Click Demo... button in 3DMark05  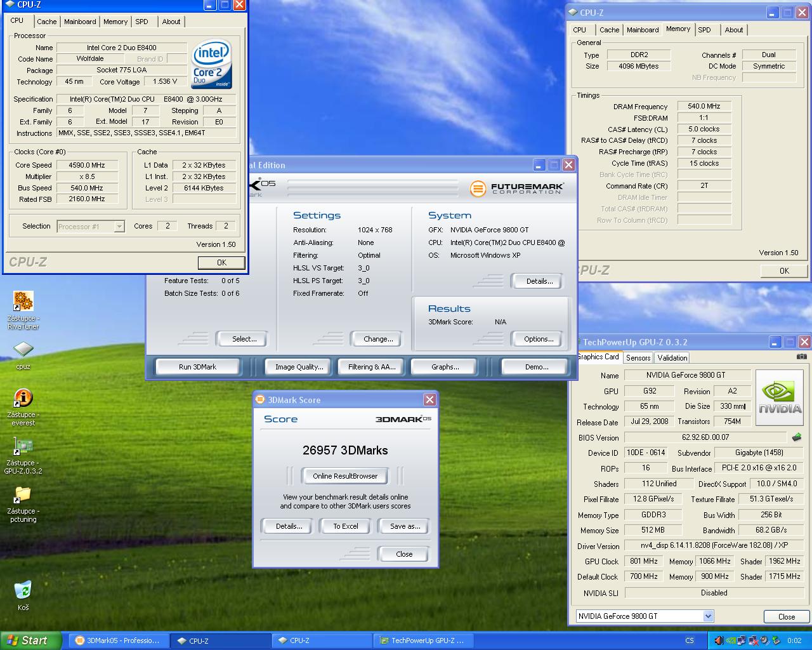537,367
